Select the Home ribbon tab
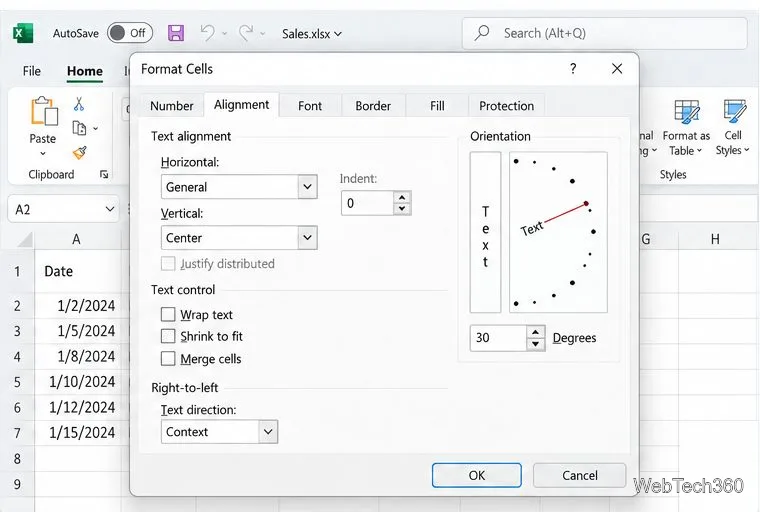Viewport: 760px width, 512px height. [x=85, y=71]
